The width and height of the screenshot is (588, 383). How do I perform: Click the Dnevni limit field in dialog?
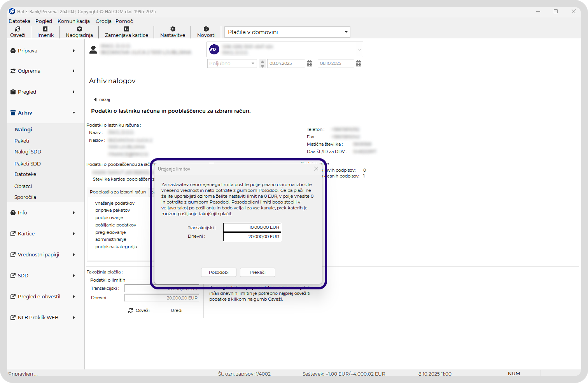click(252, 237)
